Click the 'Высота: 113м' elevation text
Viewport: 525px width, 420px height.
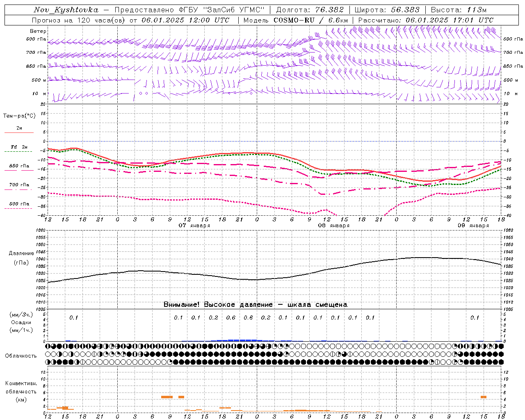tap(459, 10)
